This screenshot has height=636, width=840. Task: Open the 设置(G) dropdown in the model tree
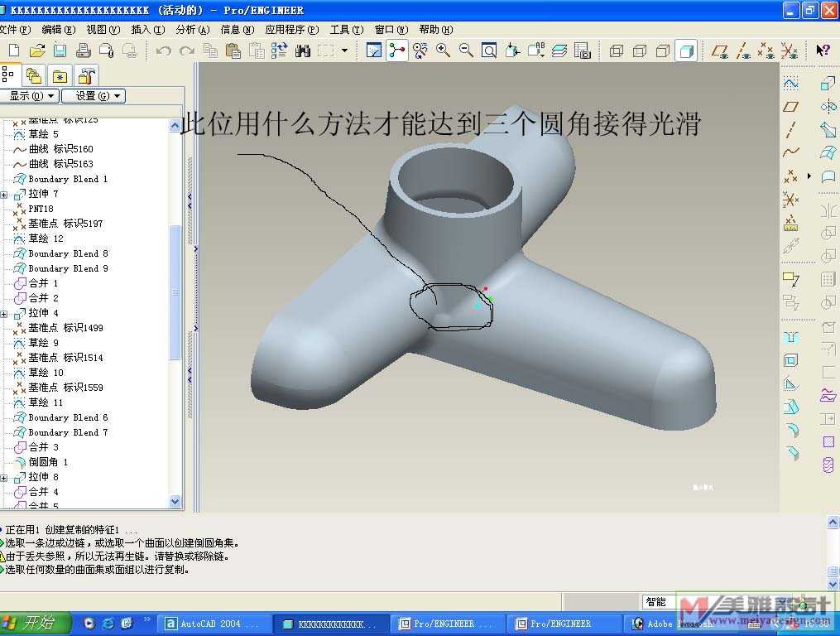tap(94, 95)
